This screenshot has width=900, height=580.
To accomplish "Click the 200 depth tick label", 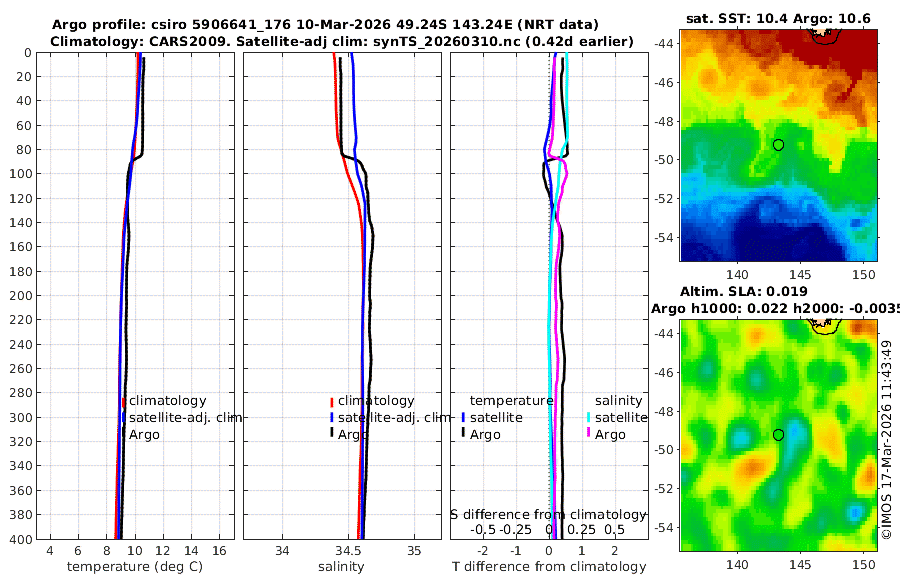I will (x=21, y=295).
